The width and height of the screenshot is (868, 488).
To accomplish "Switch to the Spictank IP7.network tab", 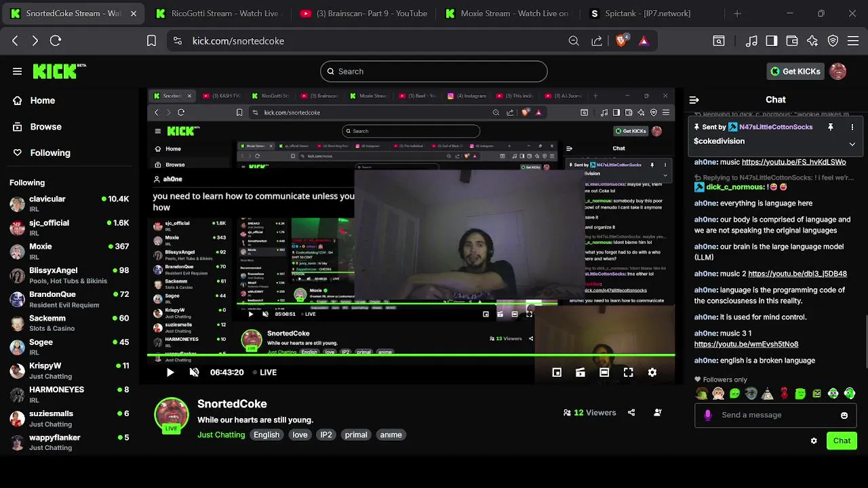I will click(x=651, y=14).
